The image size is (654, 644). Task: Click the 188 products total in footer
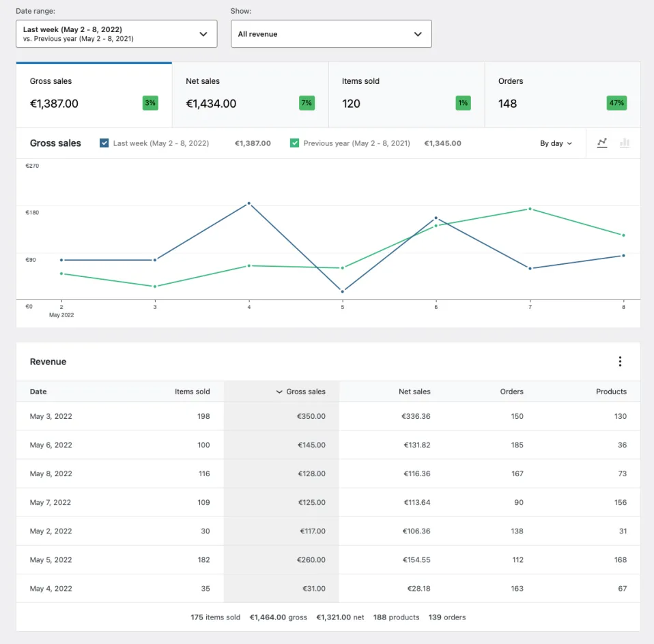[396, 617]
